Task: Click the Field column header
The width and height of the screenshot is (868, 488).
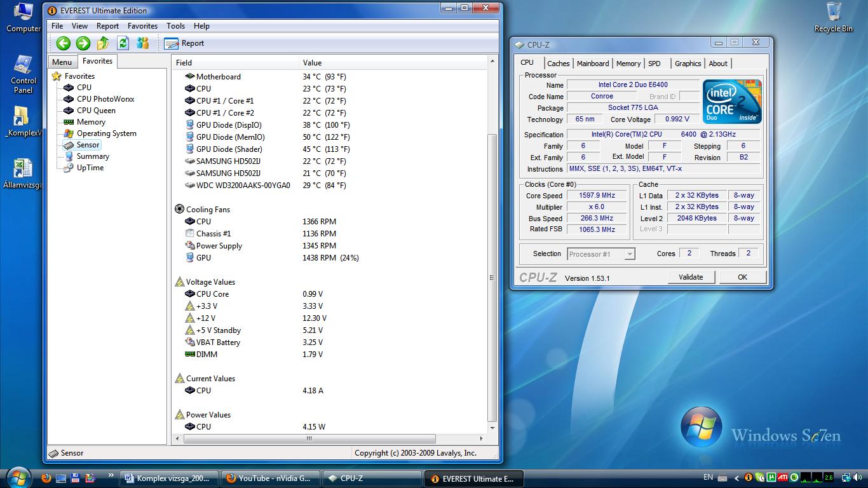Action: click(235, 62)
